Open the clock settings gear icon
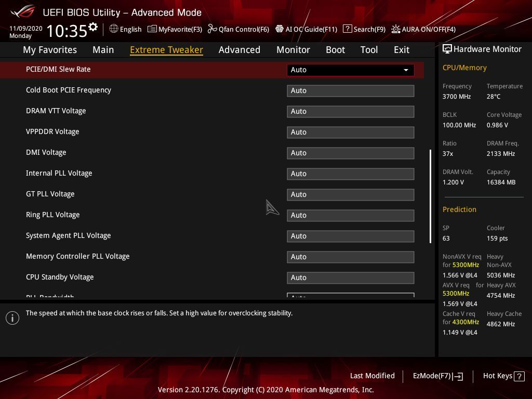 tap(93, 26)
